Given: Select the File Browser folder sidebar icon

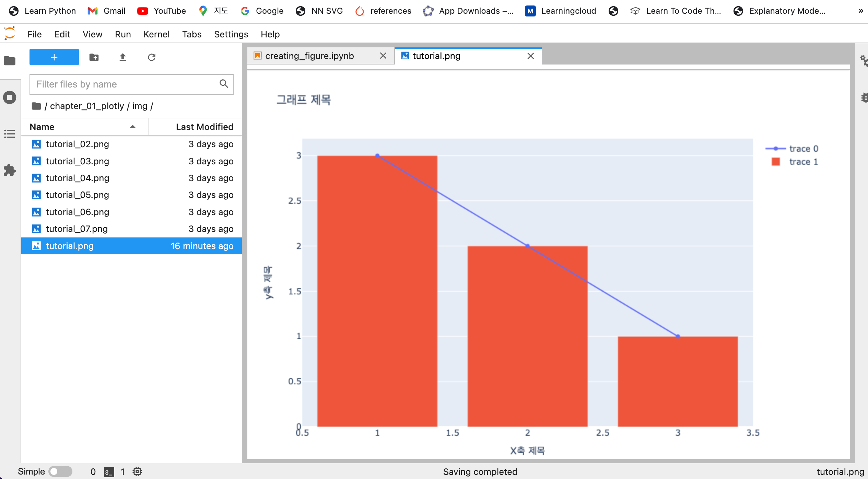Looking at the screenshot, I should [10, 61].
